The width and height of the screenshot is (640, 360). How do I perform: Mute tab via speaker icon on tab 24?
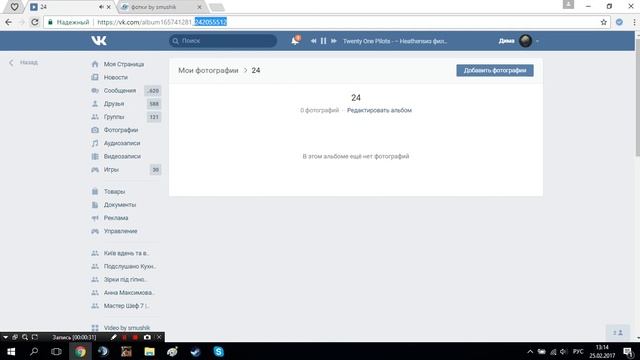pos(101,7)
